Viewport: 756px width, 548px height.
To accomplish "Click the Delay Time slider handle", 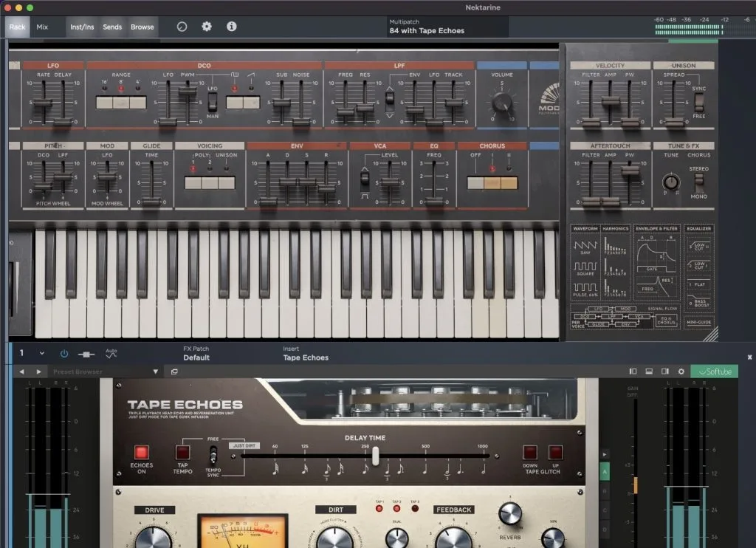I will click(x=376, y=456).
